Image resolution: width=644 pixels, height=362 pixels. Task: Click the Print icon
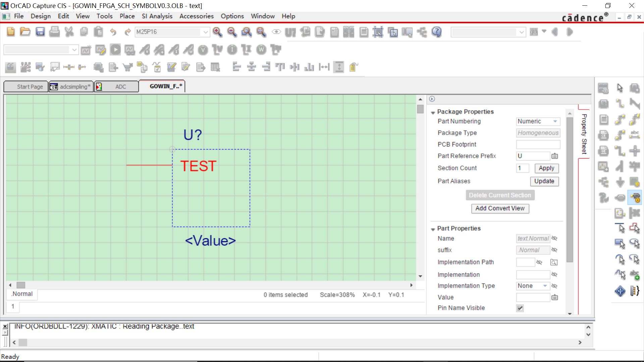coord(54,32)
